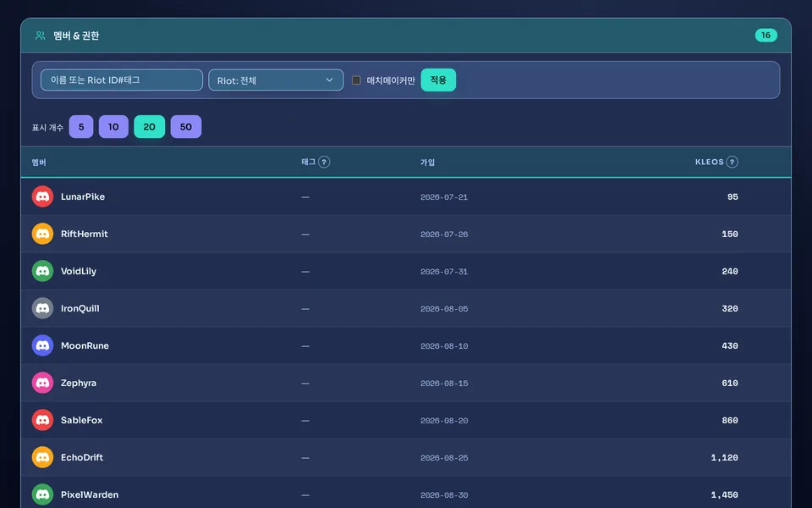
Task: Select the LunarPike member name
Action: point(83,196)
